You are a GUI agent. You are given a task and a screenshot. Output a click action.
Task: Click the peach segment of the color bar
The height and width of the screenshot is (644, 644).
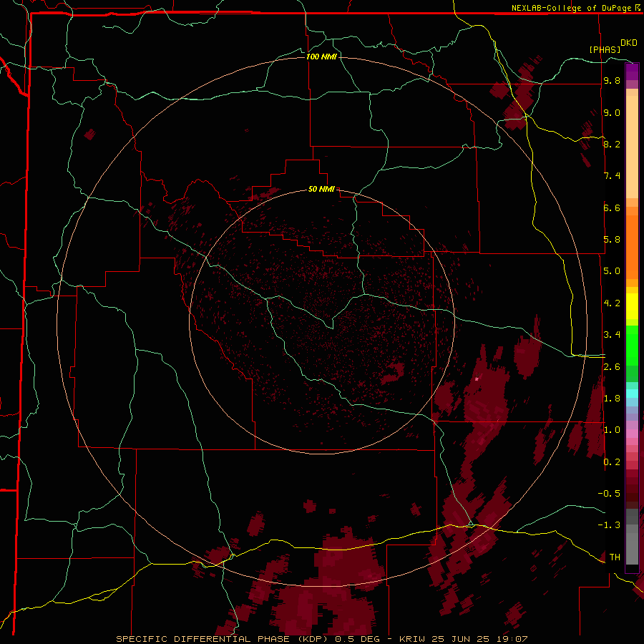click(632, 147)
